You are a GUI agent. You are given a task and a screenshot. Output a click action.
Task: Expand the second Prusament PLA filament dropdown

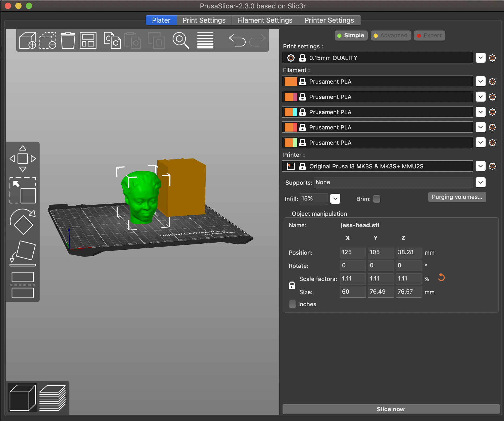(x=480, y=97)
